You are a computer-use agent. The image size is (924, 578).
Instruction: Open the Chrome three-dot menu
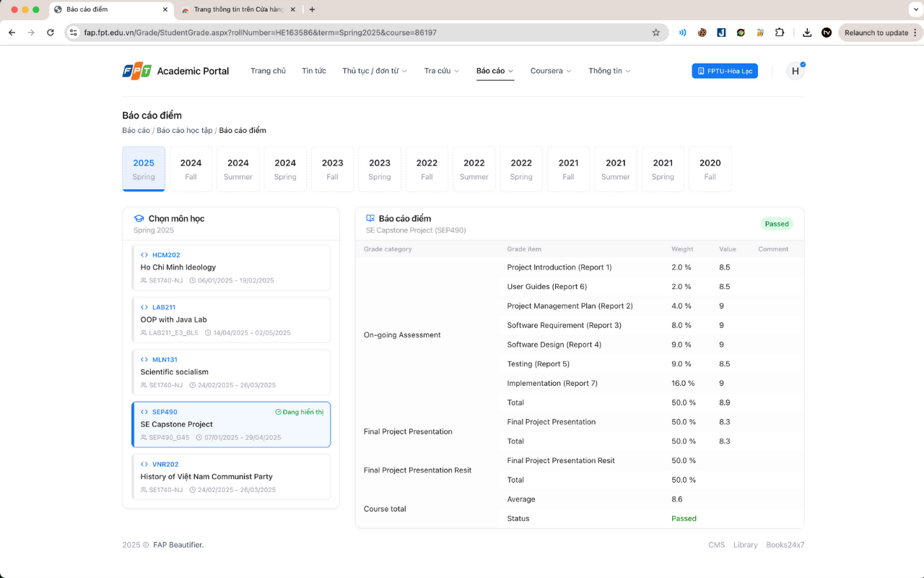point(915,33)
